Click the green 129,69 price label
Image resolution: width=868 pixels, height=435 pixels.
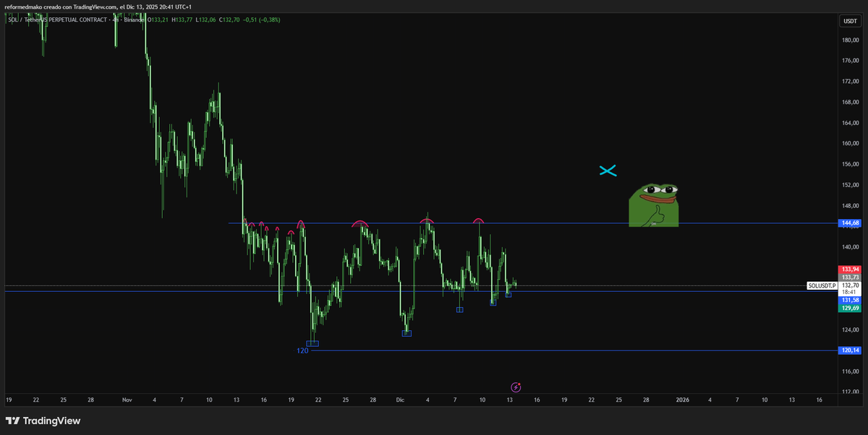pos(849,308)
